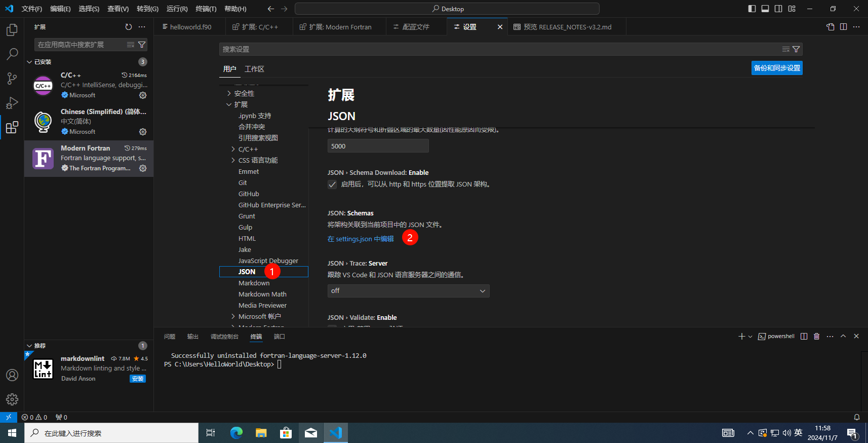Click the settings search input field

pos(499,49)
